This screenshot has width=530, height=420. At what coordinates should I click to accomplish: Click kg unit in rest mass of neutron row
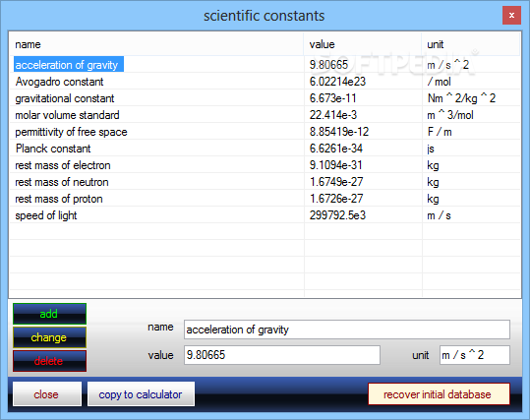point(433,182)
